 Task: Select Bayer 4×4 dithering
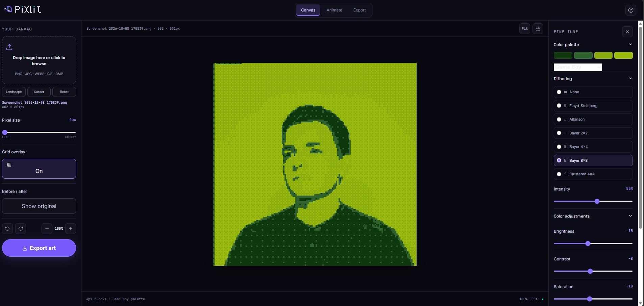tap(593, 147)
